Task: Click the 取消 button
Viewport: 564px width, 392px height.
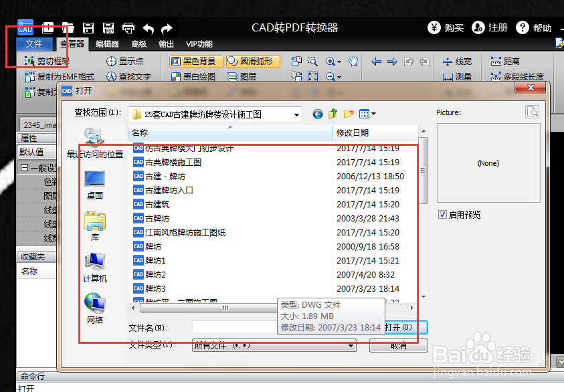Action: 399,346
